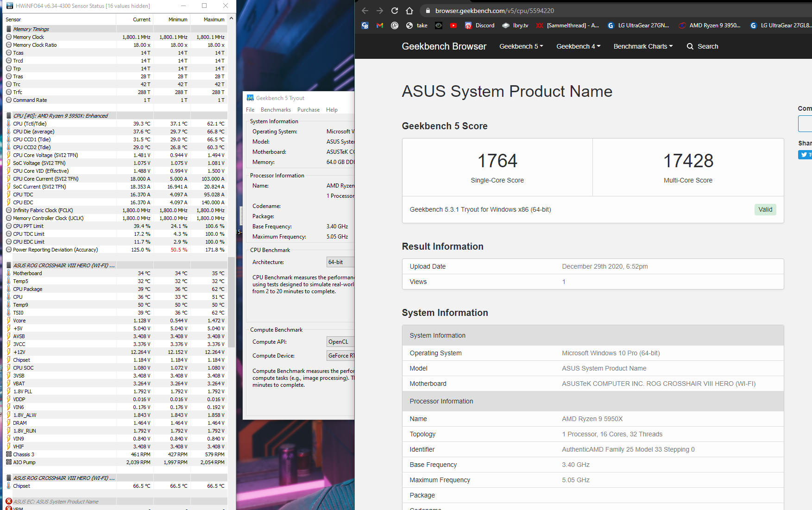Open the AMD Ryzen 9 3950 bookmark
This screenshot has height=510, width=812.
pyautogui.click(x=709, y=25)
